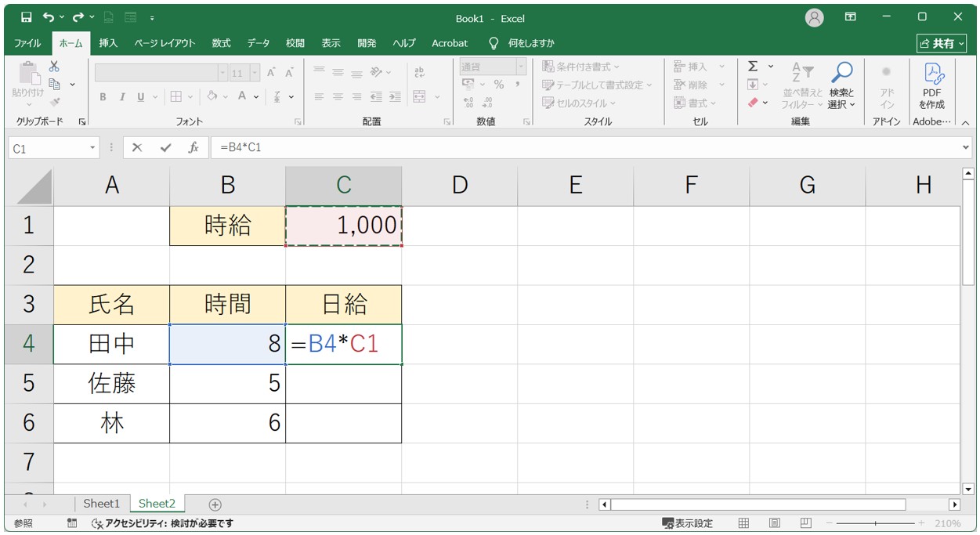The image size is (980, 535).
Task: Click the Decrease Indent icon
Action: (x=376, y=97)
